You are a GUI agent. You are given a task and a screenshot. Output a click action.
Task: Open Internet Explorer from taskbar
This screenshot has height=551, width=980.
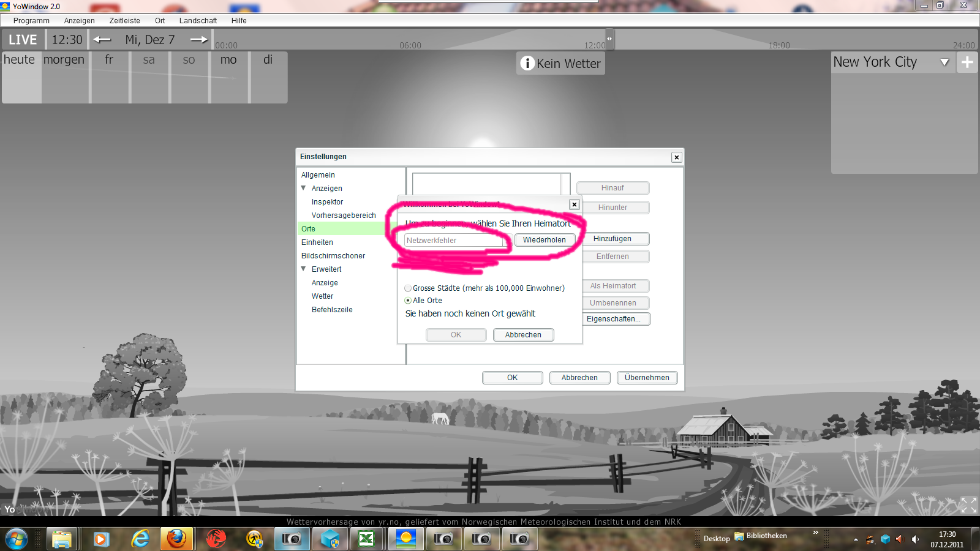[141, 539]
